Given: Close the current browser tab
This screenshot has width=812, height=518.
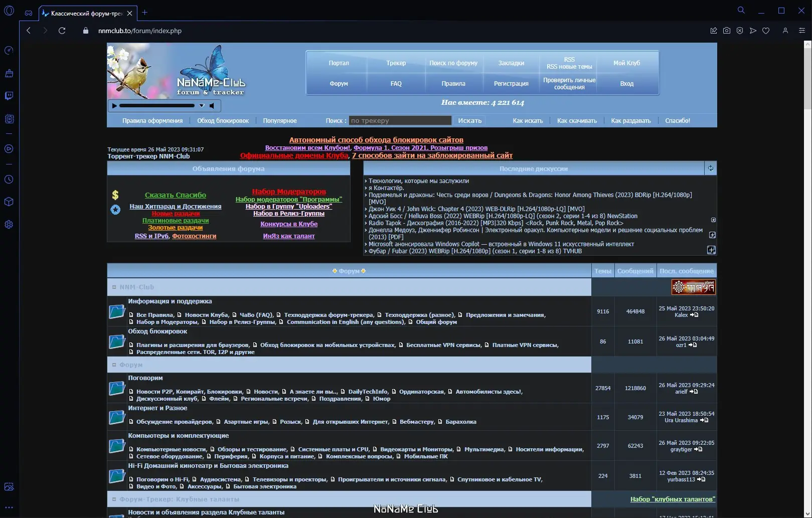Looking at the screenshot, I should tap(130, 13).
